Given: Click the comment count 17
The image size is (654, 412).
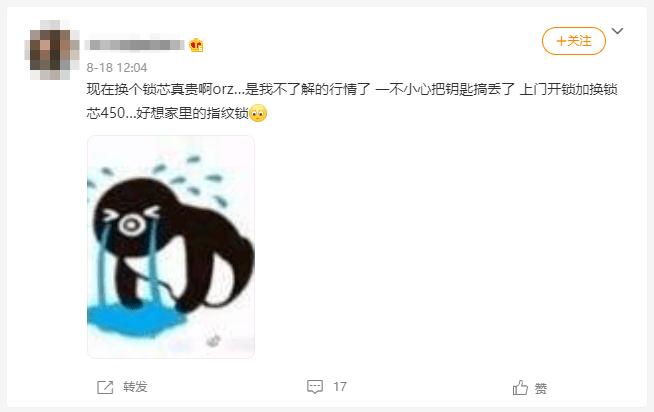Looking at the screenshot, I should (340, 387).
